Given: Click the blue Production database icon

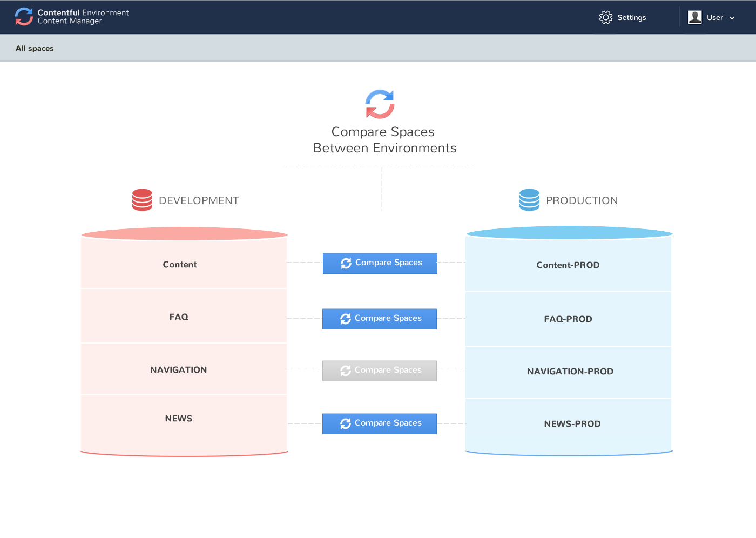Looking at the screenshot, I should click(x=529, y=200).
